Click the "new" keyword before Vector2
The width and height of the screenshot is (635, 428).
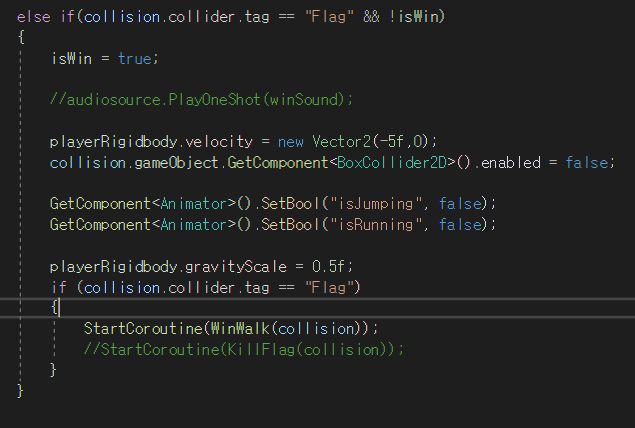coord(290,142)
